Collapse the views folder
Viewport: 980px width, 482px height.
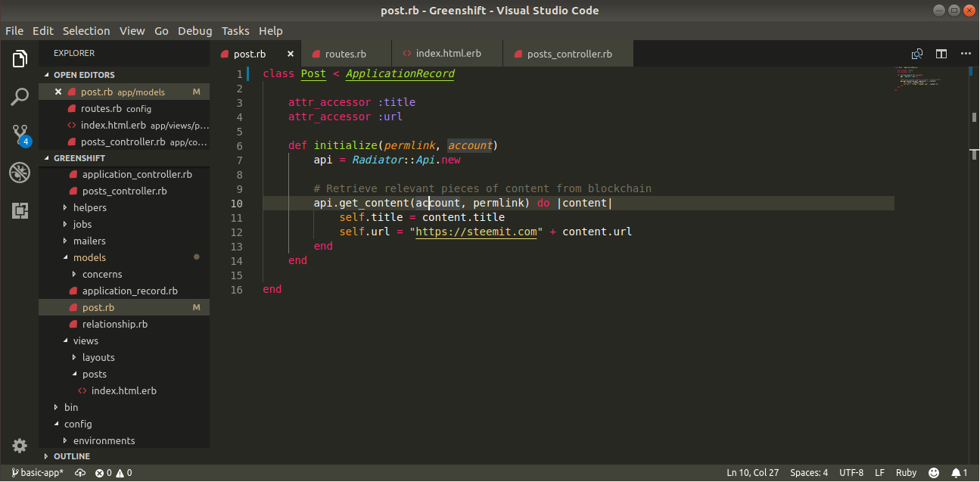click(65, 341)
